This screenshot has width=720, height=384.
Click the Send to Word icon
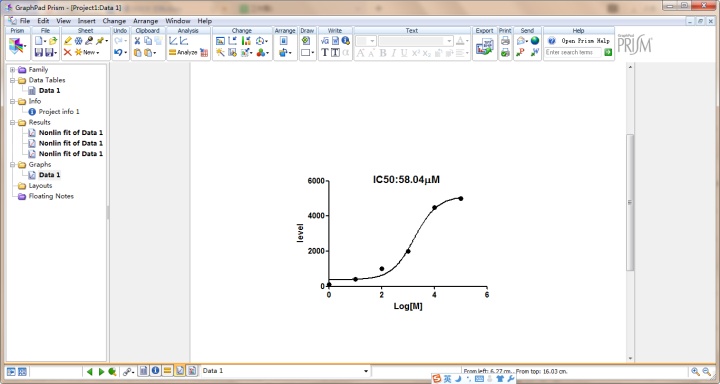pos(534,52)
